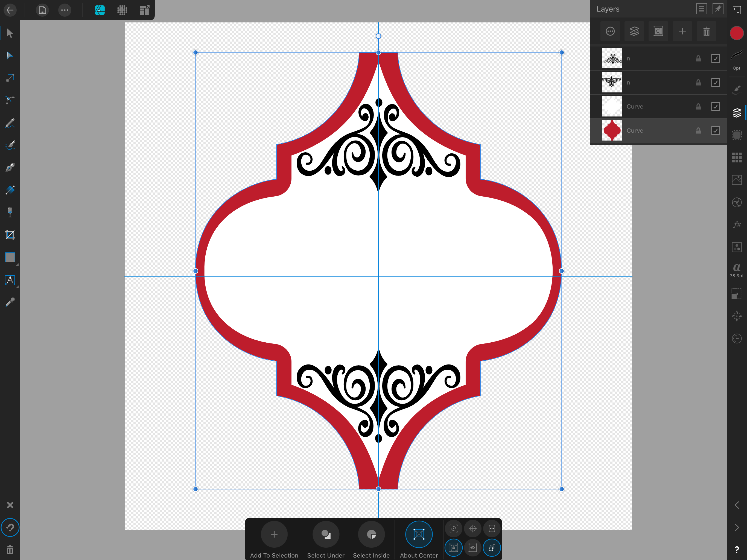Open the Stroke studio (0pt)

coord(737,59)
